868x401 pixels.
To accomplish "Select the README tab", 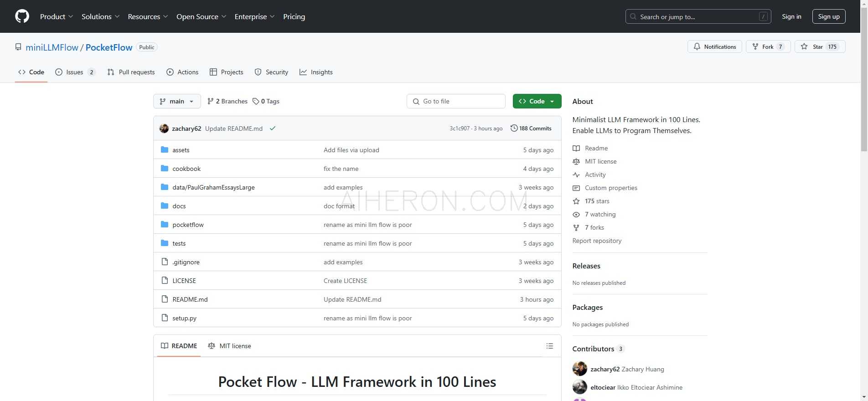I will coord(179,346).
